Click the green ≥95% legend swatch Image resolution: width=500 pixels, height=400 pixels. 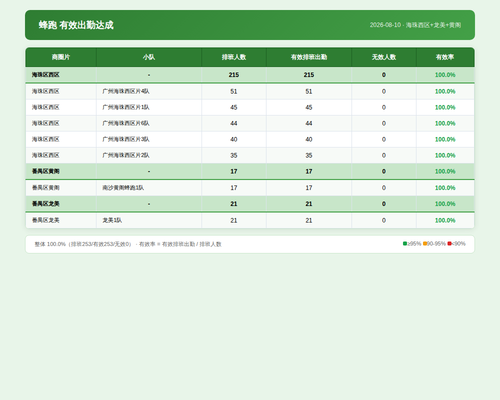[x=405, y=244]
